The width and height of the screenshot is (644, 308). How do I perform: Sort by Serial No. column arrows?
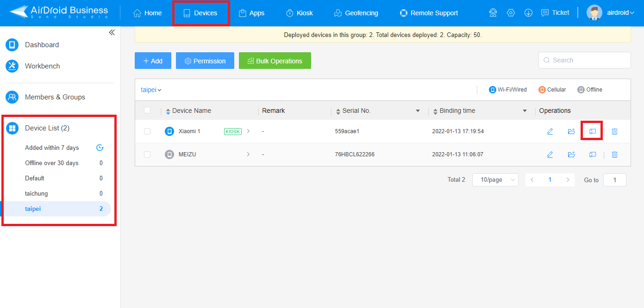coord(338,111)
